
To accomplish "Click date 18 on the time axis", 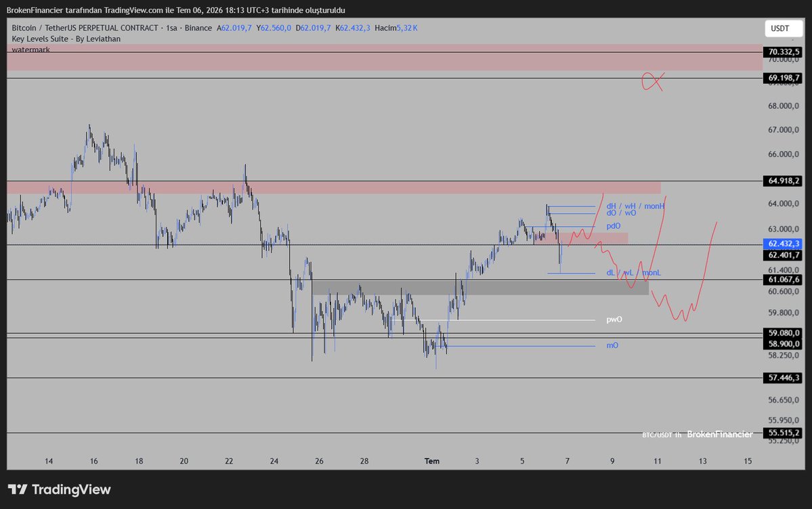I will 139,462.
